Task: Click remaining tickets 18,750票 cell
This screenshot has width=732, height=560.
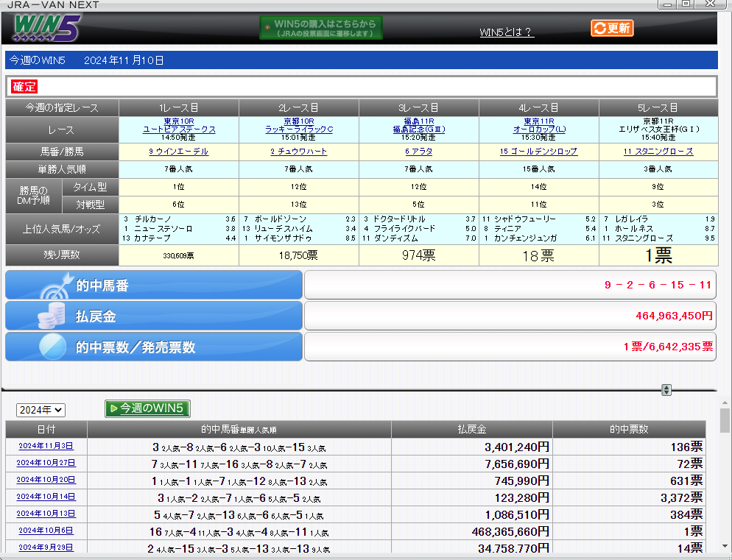Action: point(299,255)
